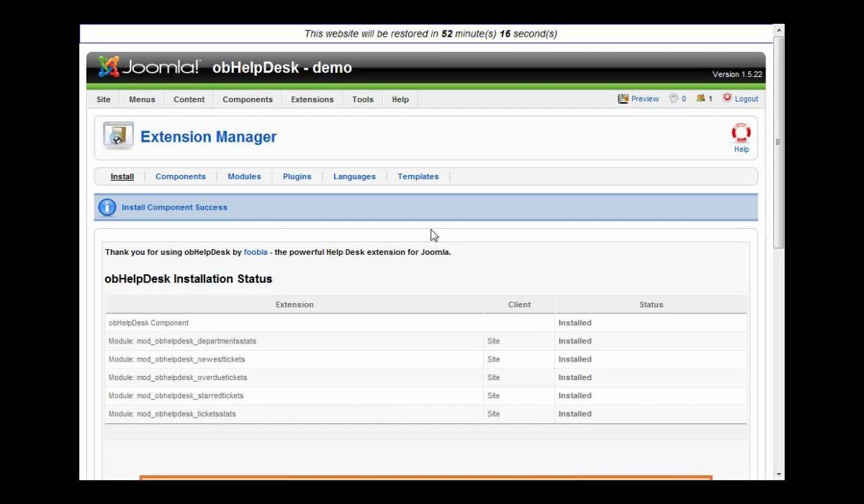Click the mod_obhelpdesk_departmentsstats row
The width and height of the screenshot is (864, 504).
[426, 341]
